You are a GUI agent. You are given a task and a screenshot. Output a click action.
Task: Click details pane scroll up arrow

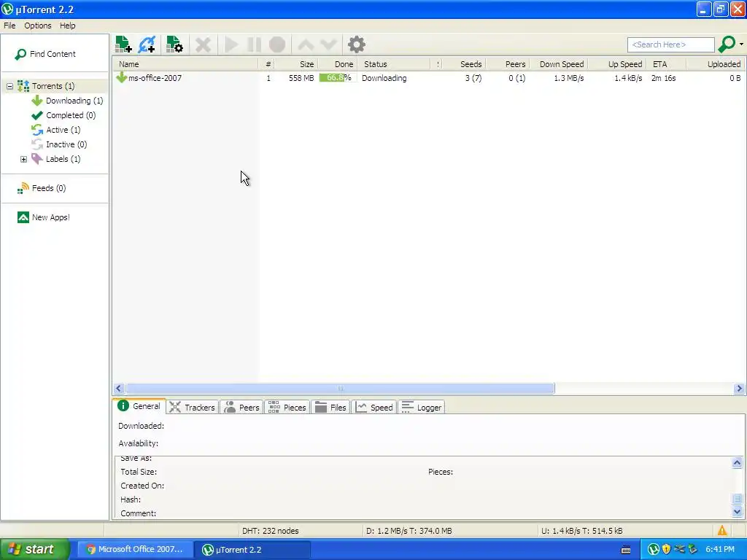[x=737, y=463]
